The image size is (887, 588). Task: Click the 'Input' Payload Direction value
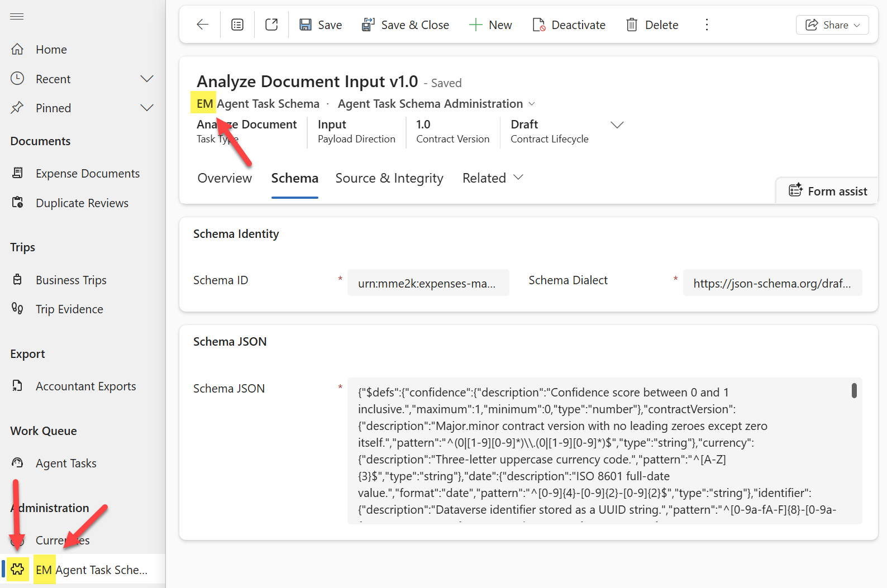click(332, 125)
